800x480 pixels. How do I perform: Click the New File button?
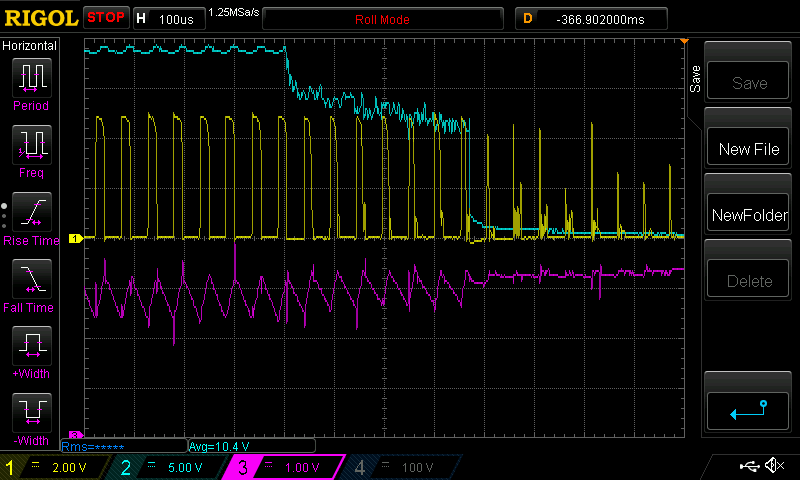pyautogui.click(x=749, y=149)
